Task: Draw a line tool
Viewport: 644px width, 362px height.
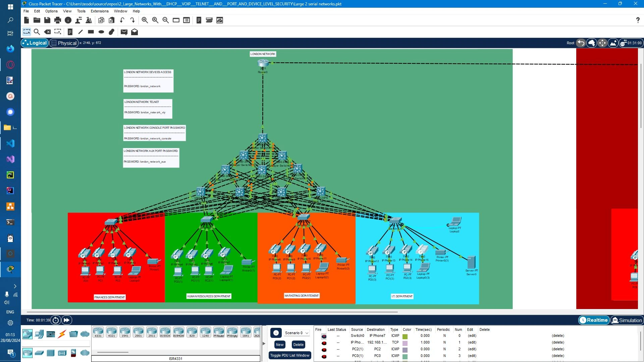Action: 80,32
